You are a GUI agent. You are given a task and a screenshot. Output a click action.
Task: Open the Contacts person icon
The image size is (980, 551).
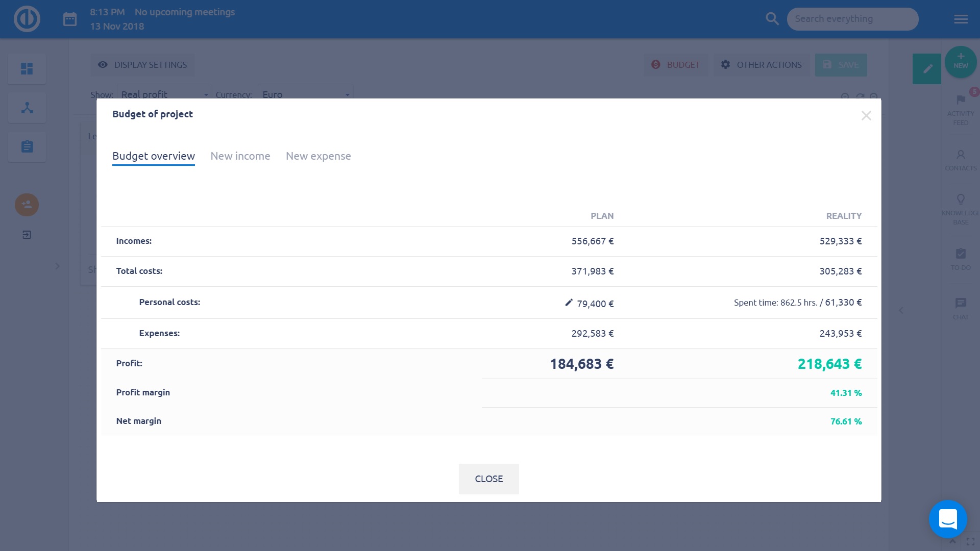coord(961,155)
